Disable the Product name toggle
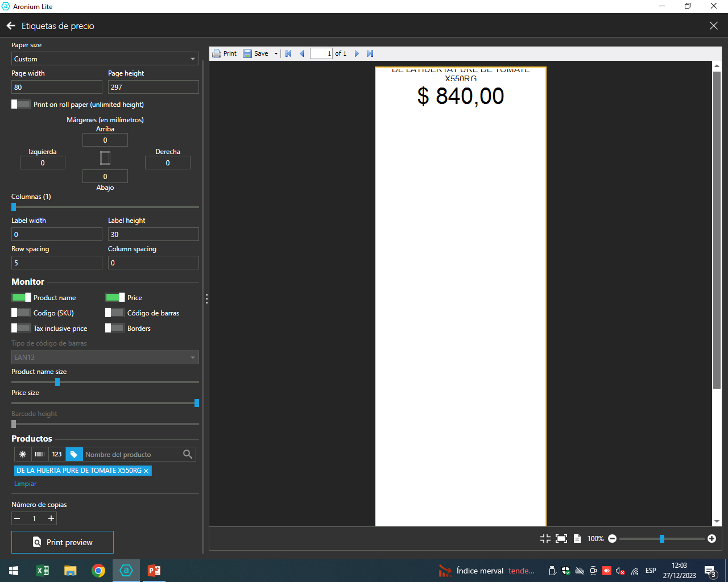This screenshot has height=582, width=728. coord(21,297)
